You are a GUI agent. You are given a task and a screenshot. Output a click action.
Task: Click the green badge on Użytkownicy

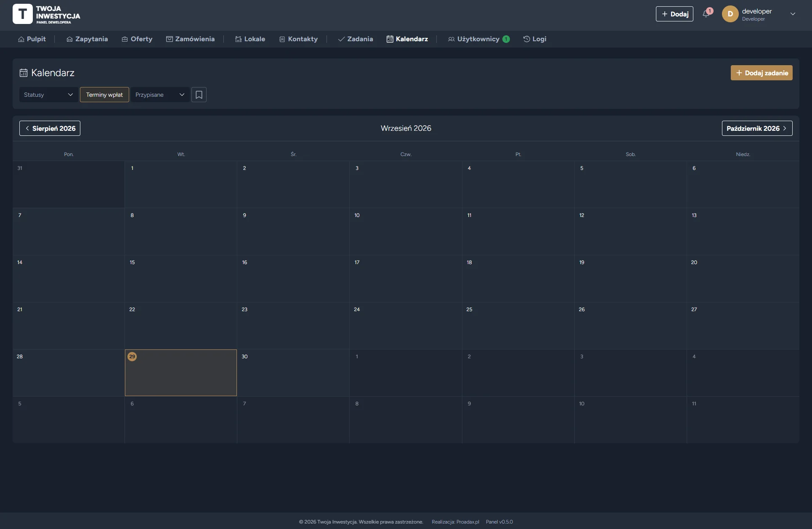[x=506, y=39]
